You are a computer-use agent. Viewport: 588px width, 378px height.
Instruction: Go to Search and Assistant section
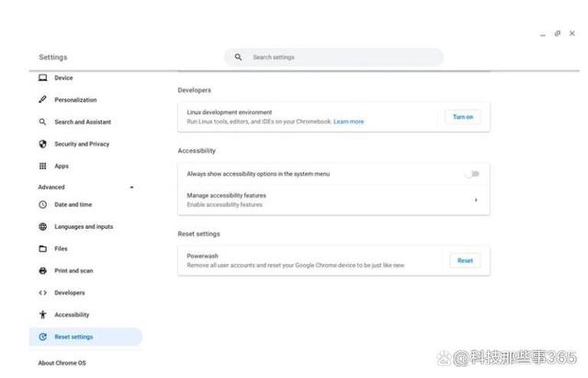(x=83, y=122)
